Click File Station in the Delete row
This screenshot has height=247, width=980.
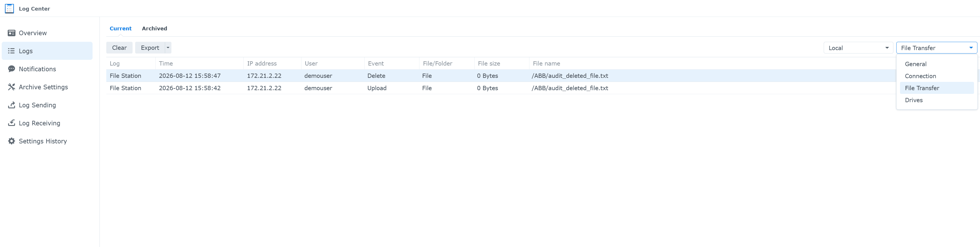(125, 76)
